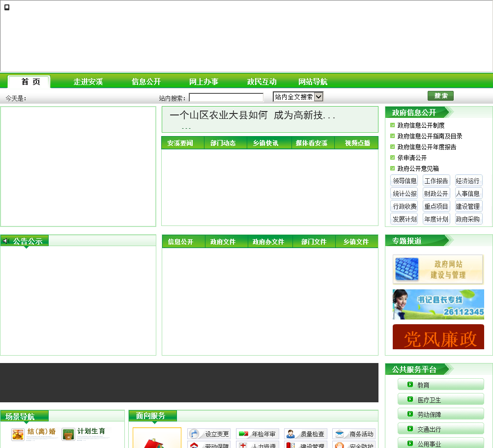Screen dimensions: 493x448
Task: Click the 重点项目 button
Action: (x=436, y=206)
